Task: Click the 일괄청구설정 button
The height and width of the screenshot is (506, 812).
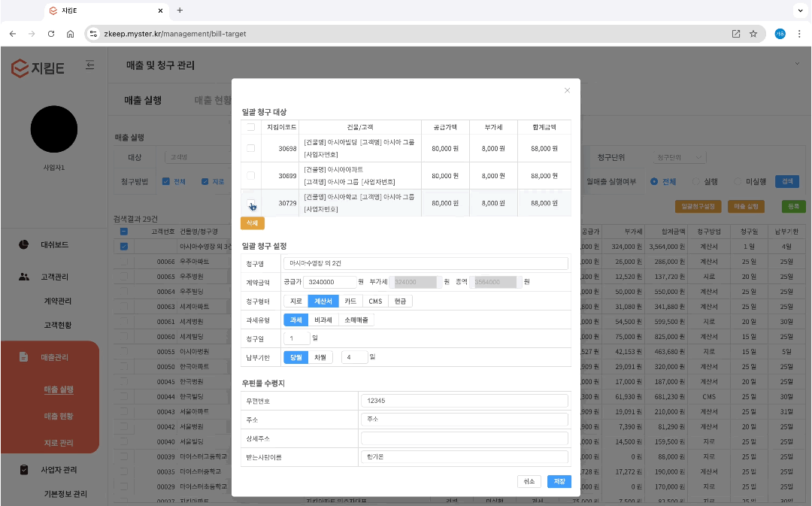Action: pos(698,206)
